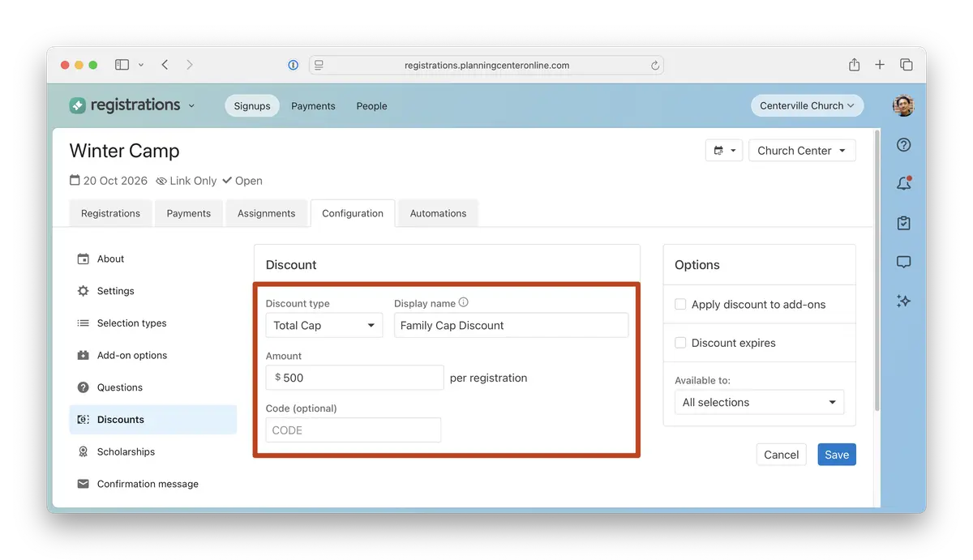Screen dimensions: 973x560
Task: Show Safari tab overview
Action: 907,65
